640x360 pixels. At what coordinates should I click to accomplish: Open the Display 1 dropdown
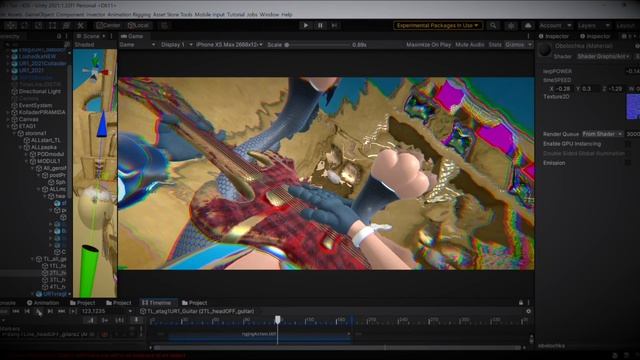click(x=176, y=44)
